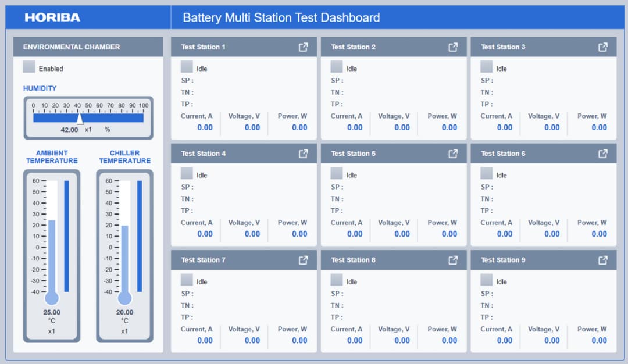This screenshot has height=364, width=628.
Task: Select Test Station 8 voltage value
Action: point(402,340)
